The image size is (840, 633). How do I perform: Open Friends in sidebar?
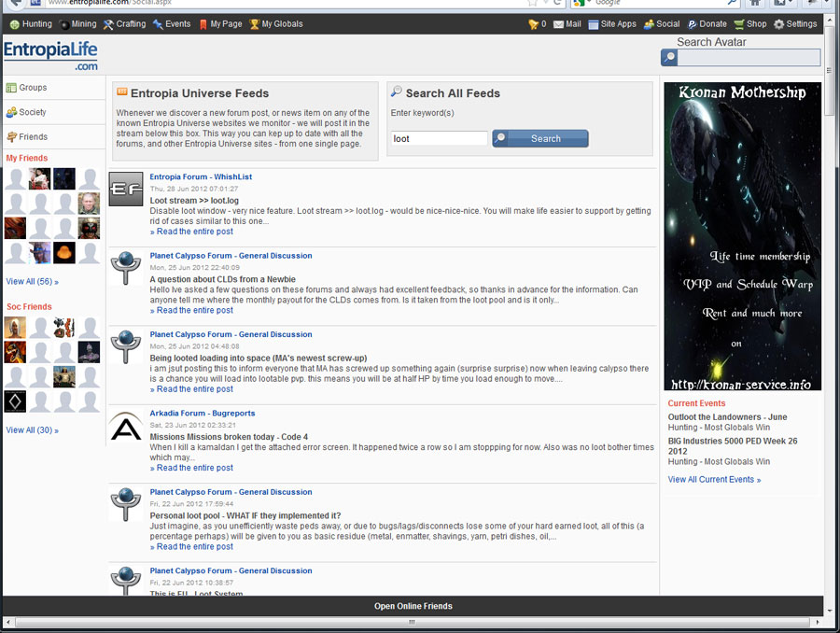(27, 137)
